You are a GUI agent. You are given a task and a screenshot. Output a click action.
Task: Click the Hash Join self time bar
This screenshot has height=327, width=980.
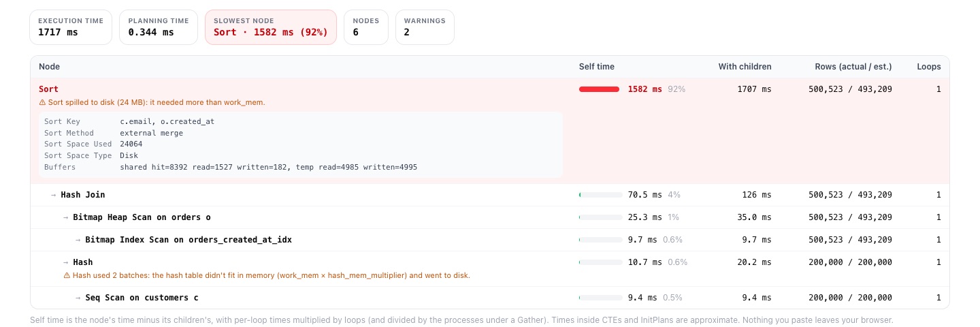click(x=601, y=195)
